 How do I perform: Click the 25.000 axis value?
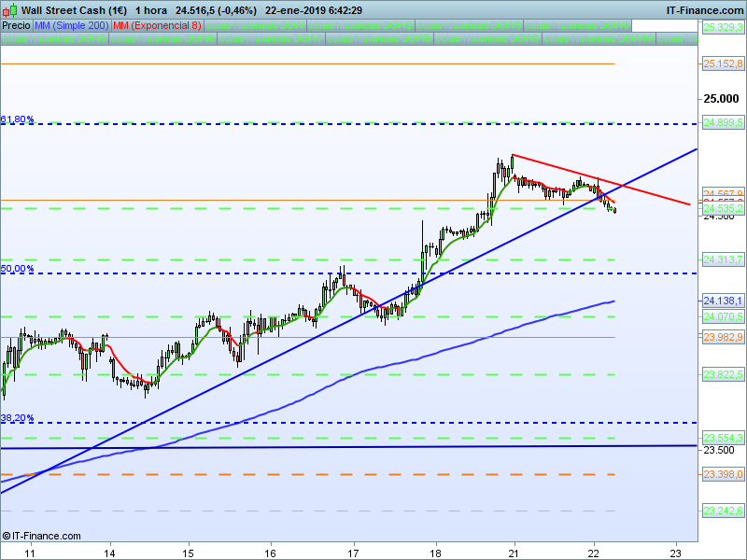[x=721, y=99]
